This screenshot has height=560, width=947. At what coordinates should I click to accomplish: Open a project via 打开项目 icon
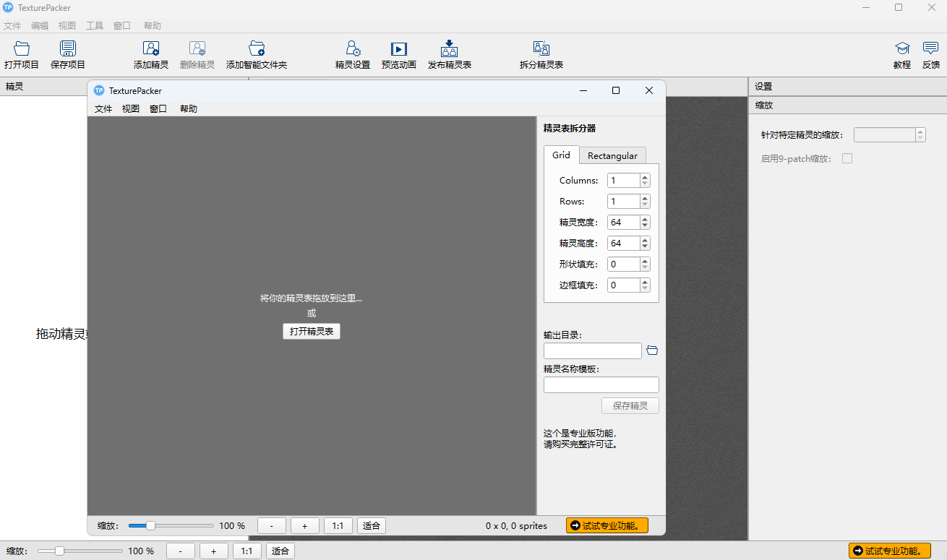[21, 54]
